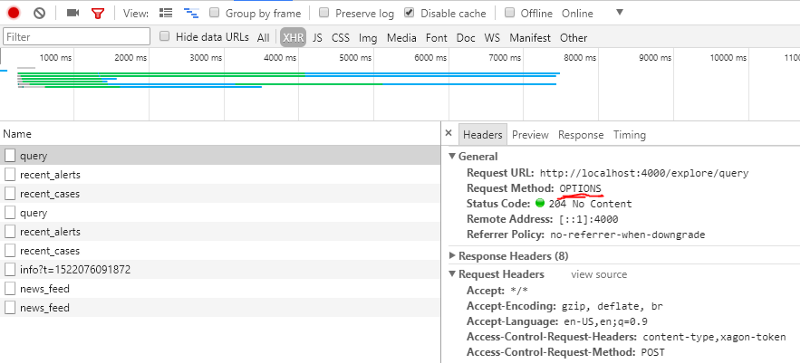Click the green status dot beside 204
The width and height of the screenshot is (800, 363).
pyautogui.click(x=540, y=203)
